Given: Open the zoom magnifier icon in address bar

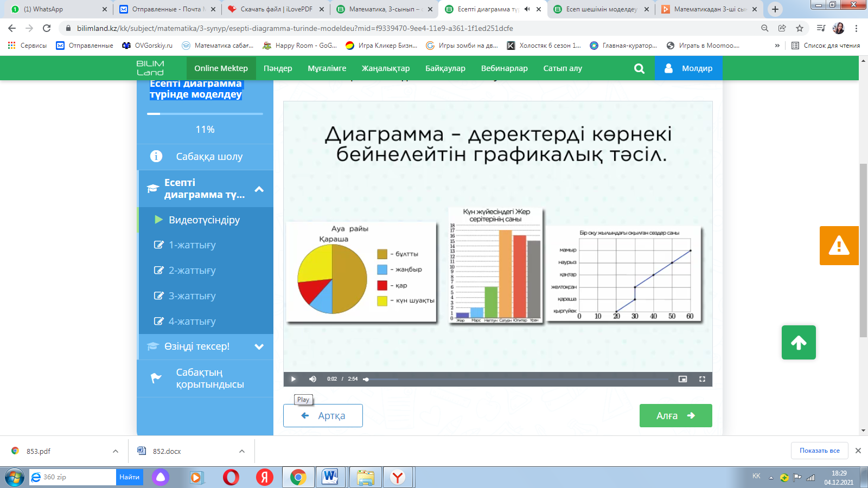Looking at the screenshot, I should point(765,28).
